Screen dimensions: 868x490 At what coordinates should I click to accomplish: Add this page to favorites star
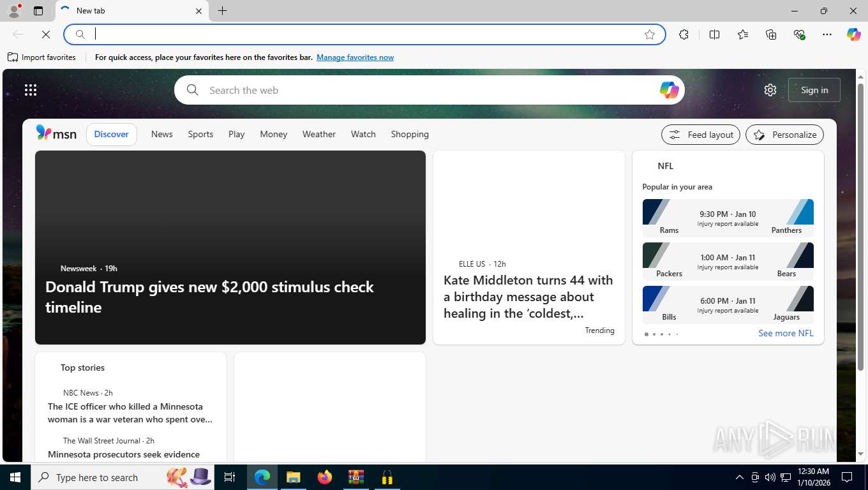tap(650, 34)
